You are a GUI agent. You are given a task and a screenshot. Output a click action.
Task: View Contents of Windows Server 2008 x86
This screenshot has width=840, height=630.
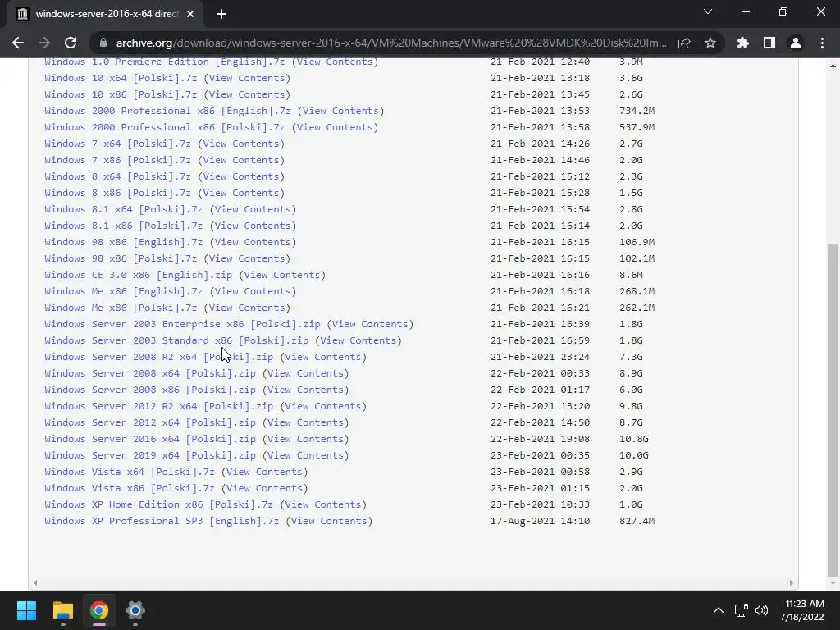(305, 390)
